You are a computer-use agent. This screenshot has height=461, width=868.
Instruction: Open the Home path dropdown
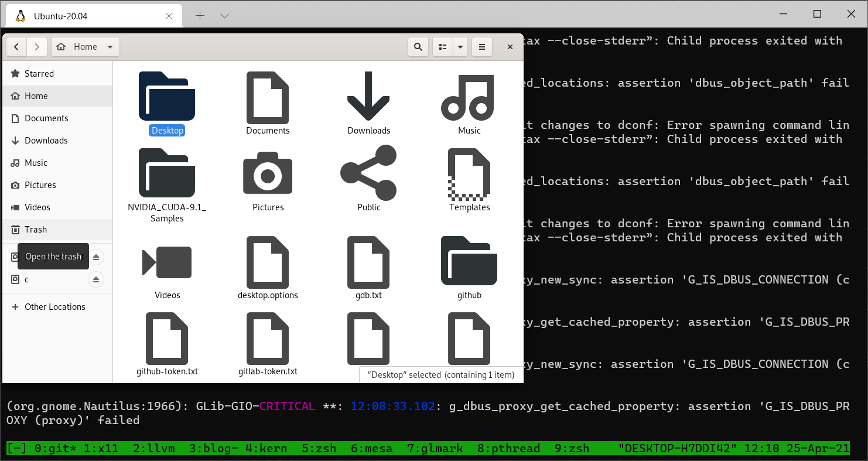(x=86, y=47)
